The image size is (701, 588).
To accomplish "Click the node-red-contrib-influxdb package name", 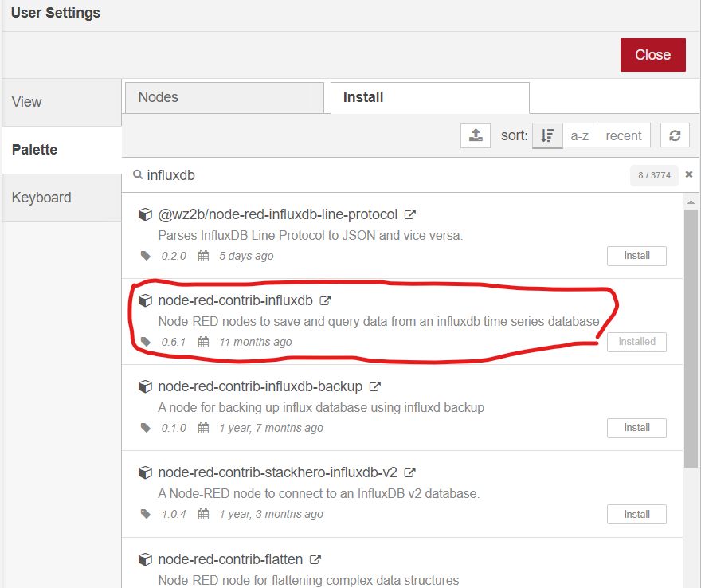I will (235, 300).
